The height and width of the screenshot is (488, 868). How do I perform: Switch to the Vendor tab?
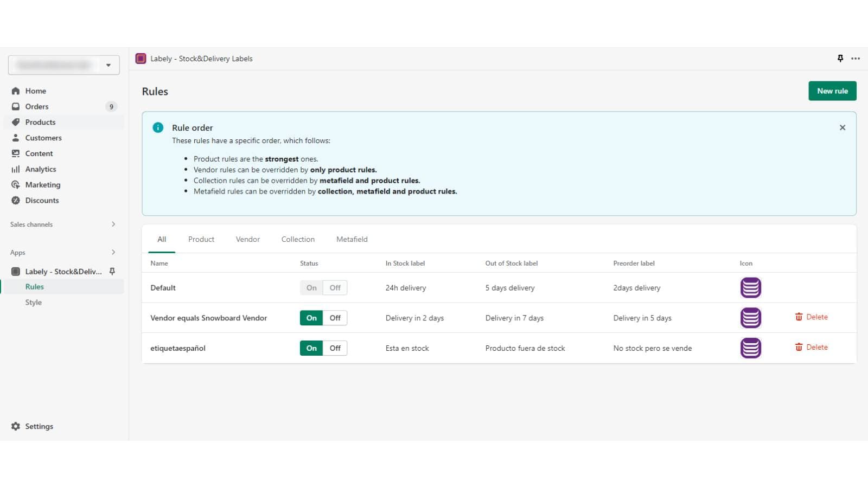pyautogui.click(x=247, y=239)
